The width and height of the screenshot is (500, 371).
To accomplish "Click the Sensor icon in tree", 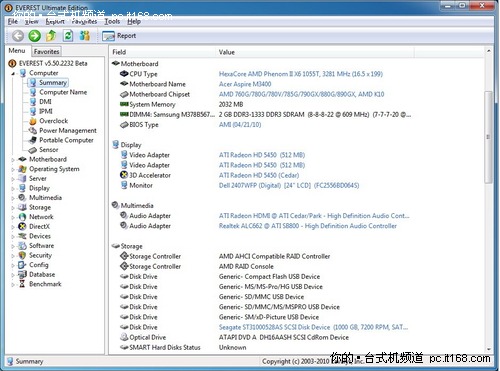I will (x=33, y=150).
